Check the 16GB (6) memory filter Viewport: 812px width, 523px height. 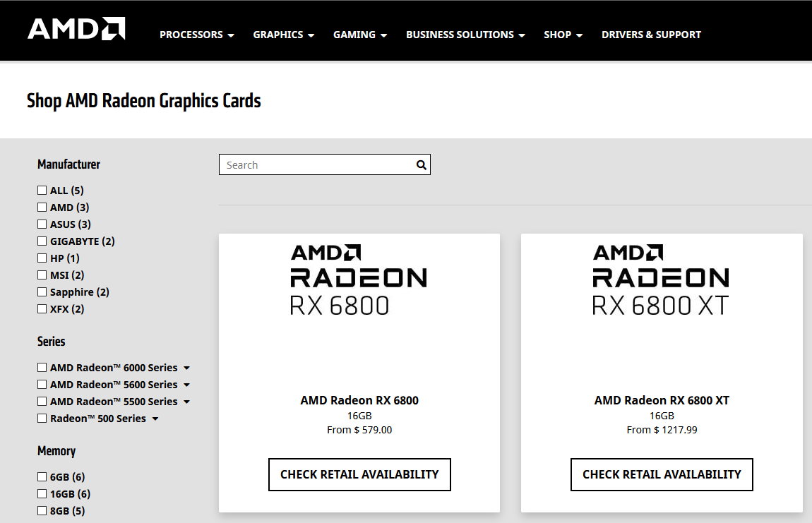point(42,493)
